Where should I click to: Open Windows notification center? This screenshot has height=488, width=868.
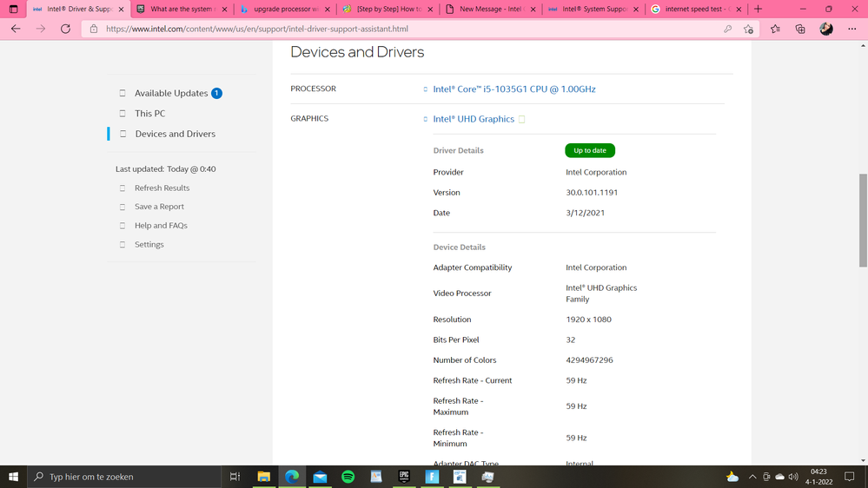pos(849,477)
